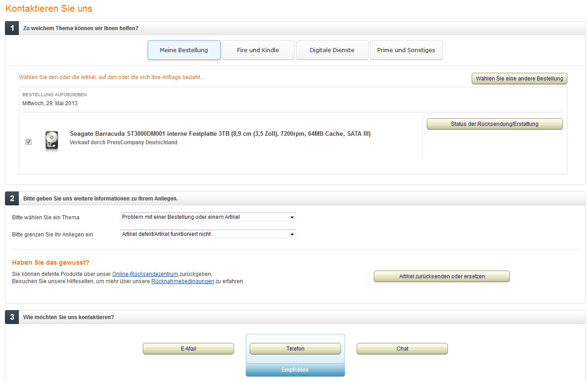
Task: Open the Digitale Dienste tab
Action: [332, 50]
